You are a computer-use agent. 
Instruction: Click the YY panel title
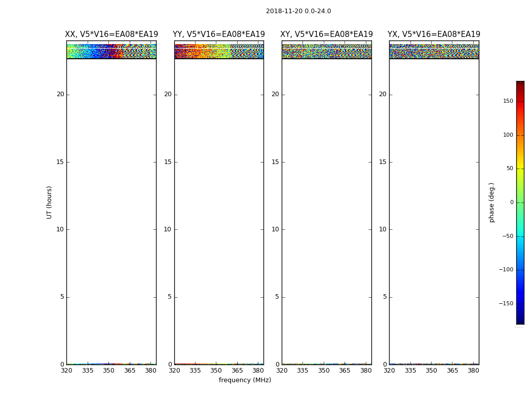pyautogui.click(x=219, y=34)
